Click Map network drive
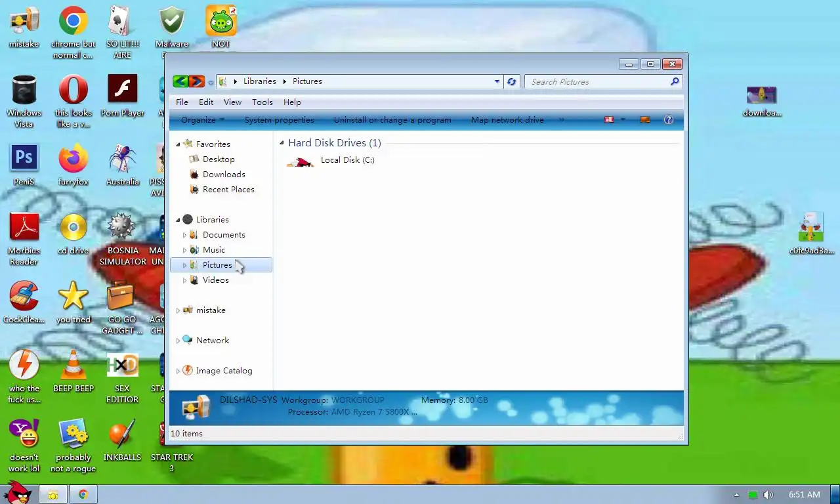The image size is (840, 504). point(507,119)
